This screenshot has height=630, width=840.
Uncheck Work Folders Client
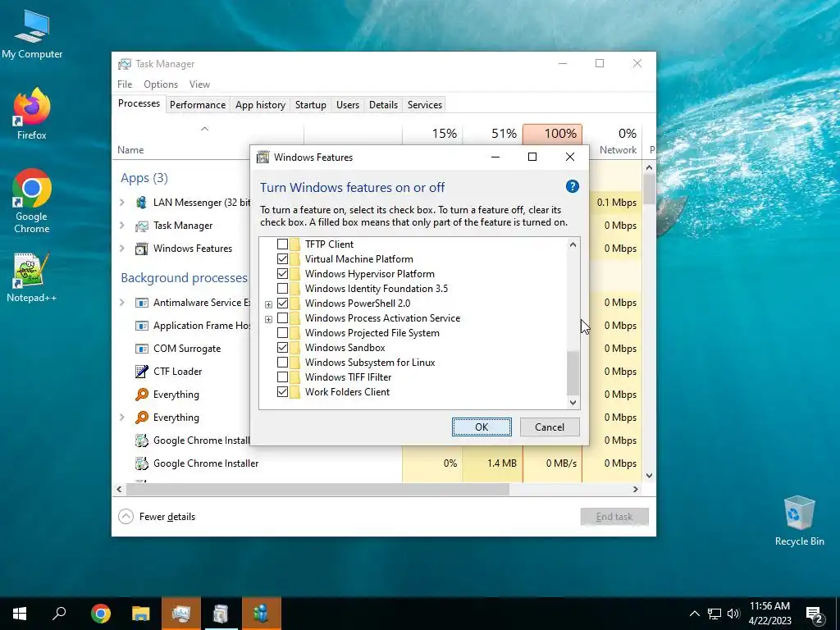tap(282, 392)
